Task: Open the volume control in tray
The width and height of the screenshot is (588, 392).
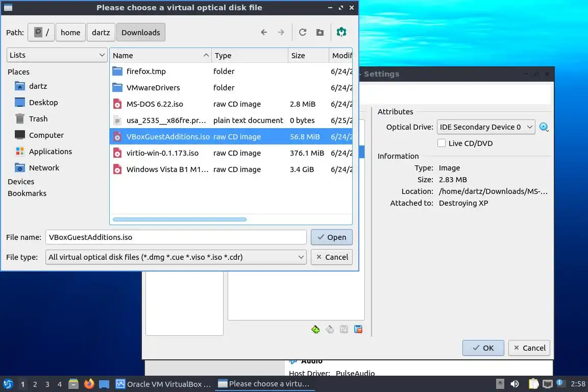Action: pyautogui.click(x=515, y=384)
